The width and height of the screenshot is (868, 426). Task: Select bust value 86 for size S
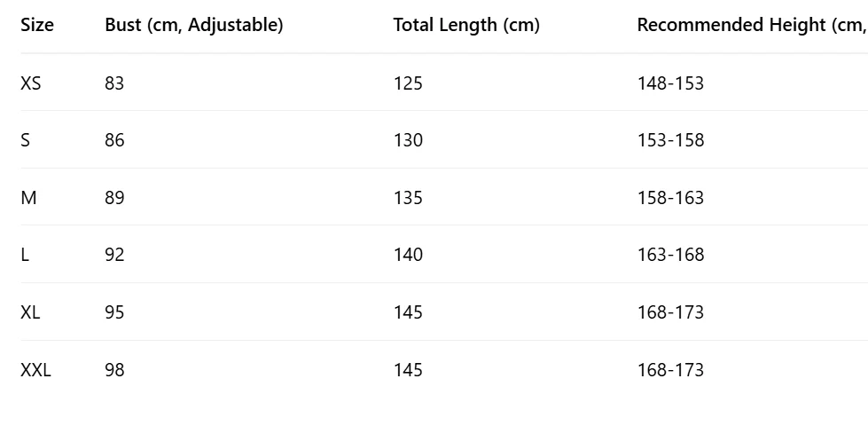(114, 140)
